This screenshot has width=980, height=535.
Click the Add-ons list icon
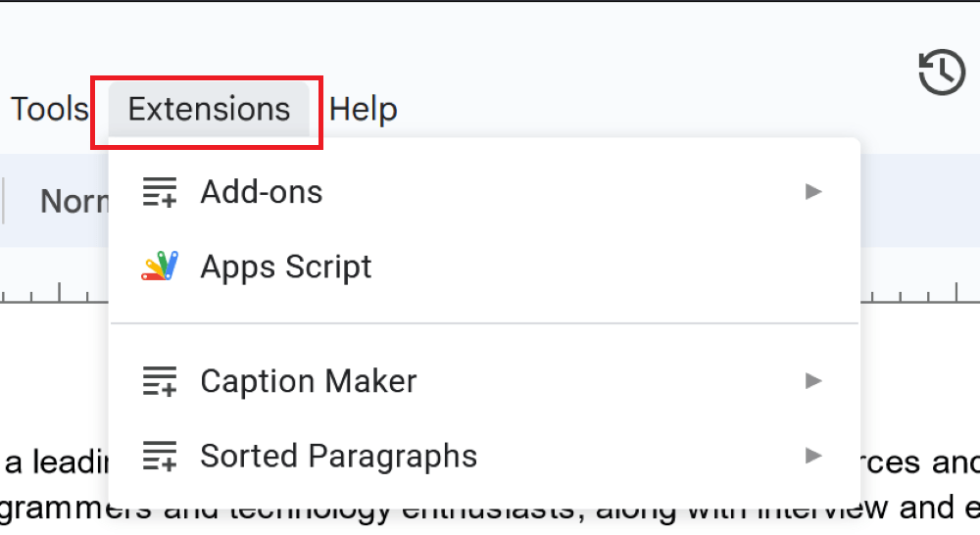159,192
